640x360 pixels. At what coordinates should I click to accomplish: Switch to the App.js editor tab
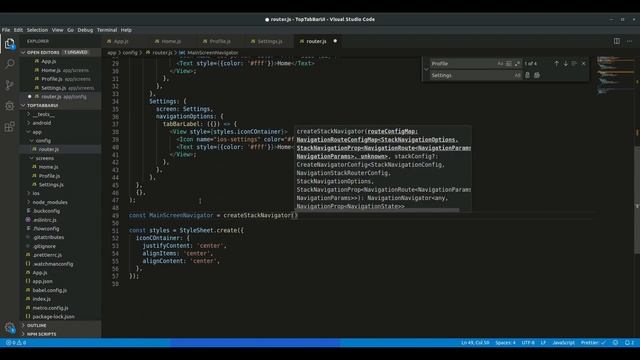pos(121,41)
